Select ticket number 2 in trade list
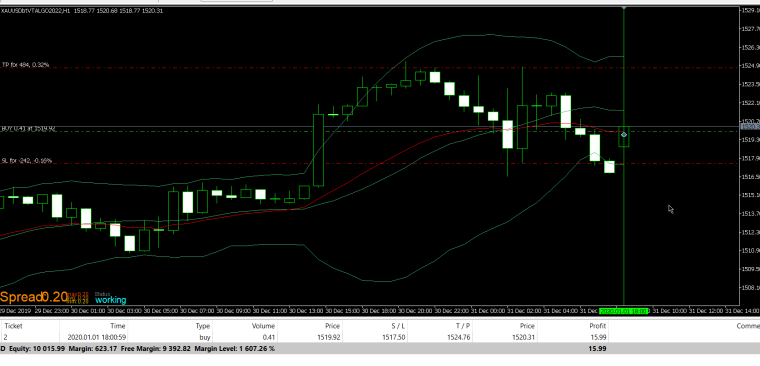 tap(6, 337)
